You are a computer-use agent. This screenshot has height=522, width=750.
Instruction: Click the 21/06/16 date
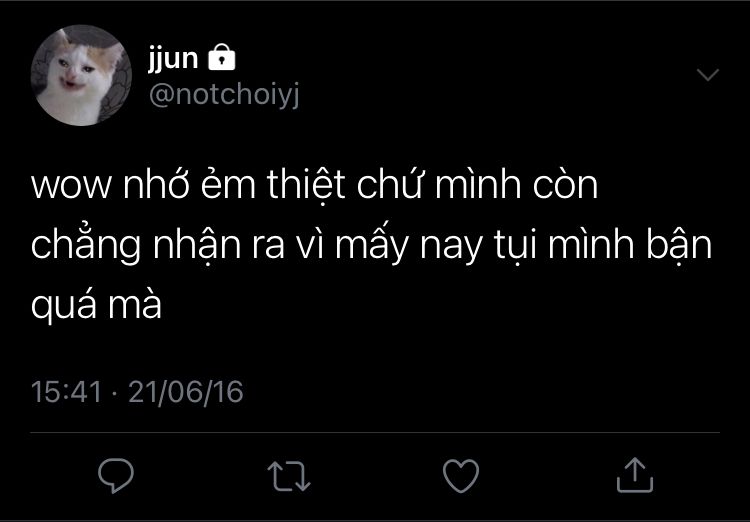(186, 392)
